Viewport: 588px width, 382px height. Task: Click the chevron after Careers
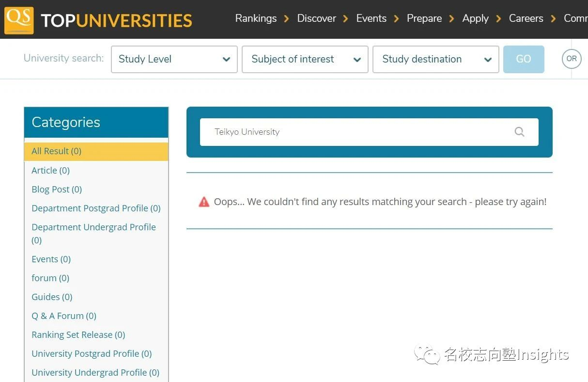click(553, 18)
